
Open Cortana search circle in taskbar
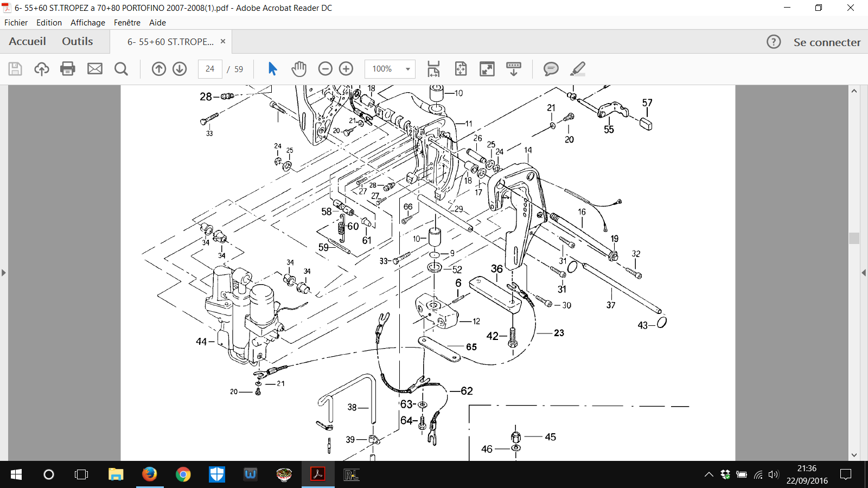pyautogui.click(x=49, y=475)
